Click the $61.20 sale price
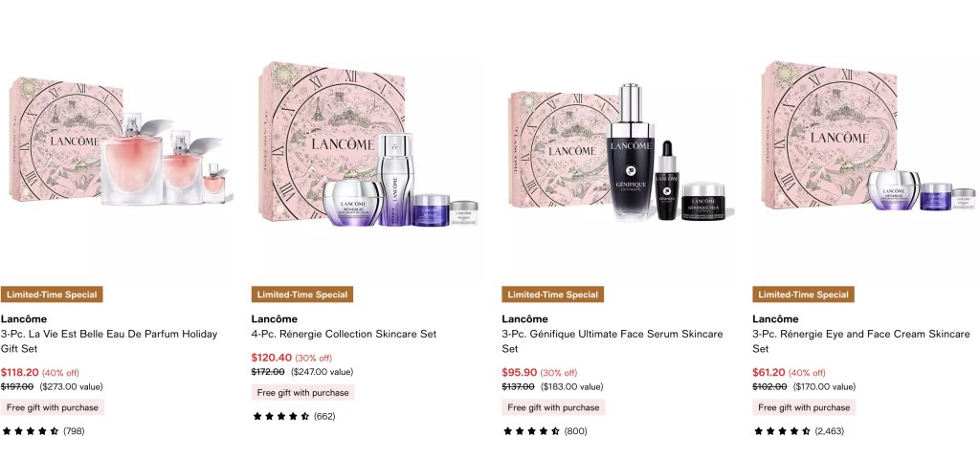The width and height of the screenshot is (980, 458). (x=768, y=372)
